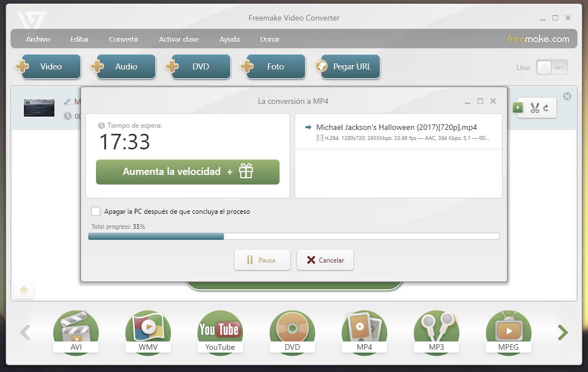Remove the file with the X icon
This screenshot has width=588, height=372.
point(567,97)
